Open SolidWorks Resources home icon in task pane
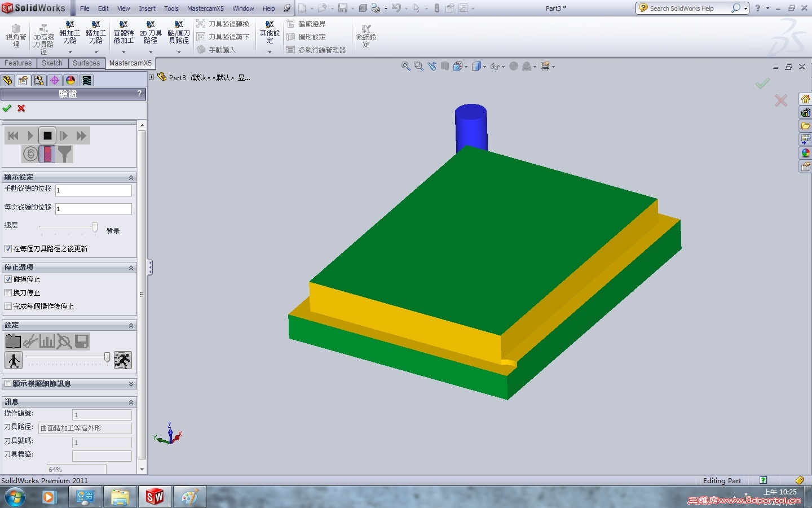Viewport: 812px width, 508px height. [x=805, y=99]
